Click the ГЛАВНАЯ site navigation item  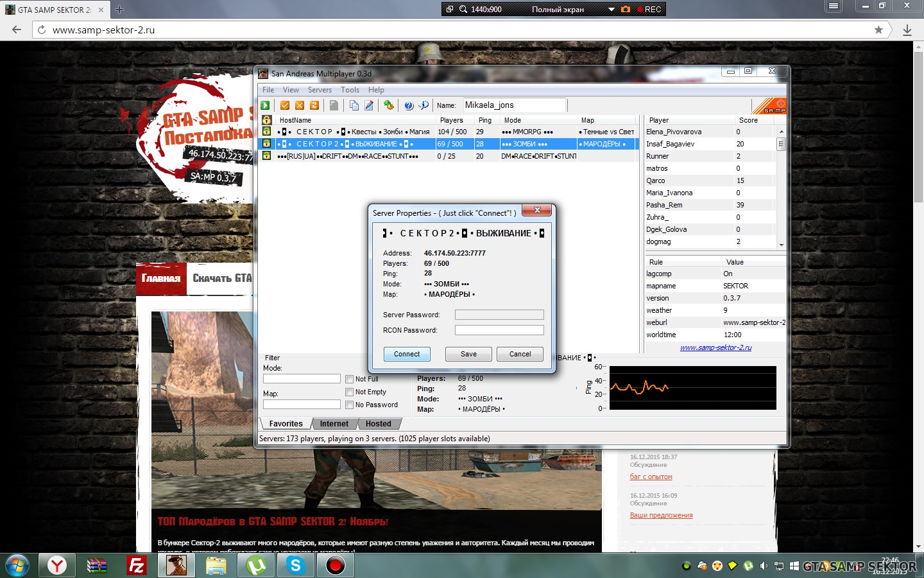click(x=161, y=279)
